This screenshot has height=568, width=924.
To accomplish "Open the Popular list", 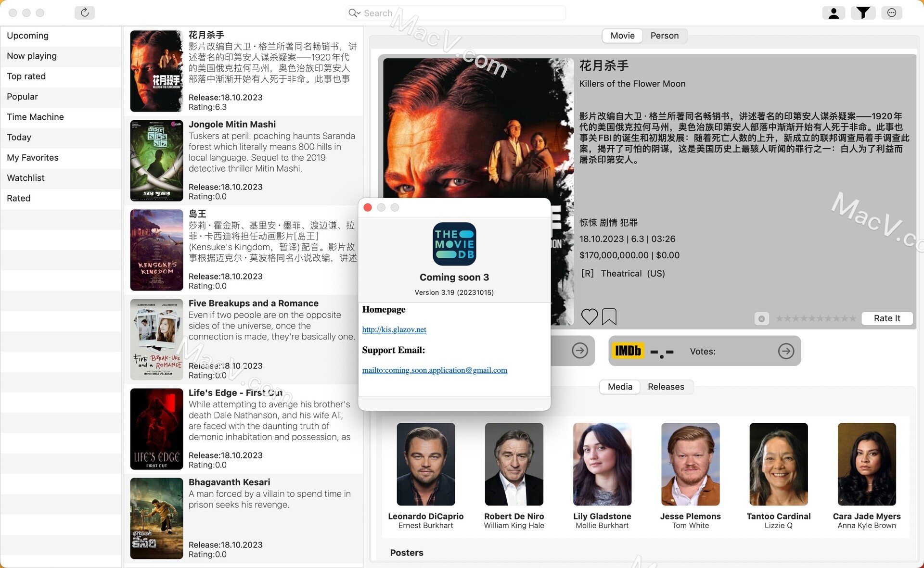I will (x=61, y=97).
